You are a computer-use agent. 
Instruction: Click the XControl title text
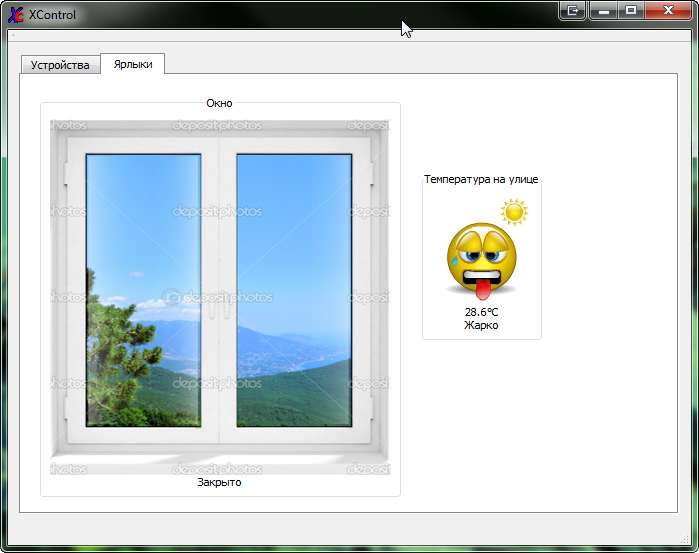pos(52,15)
